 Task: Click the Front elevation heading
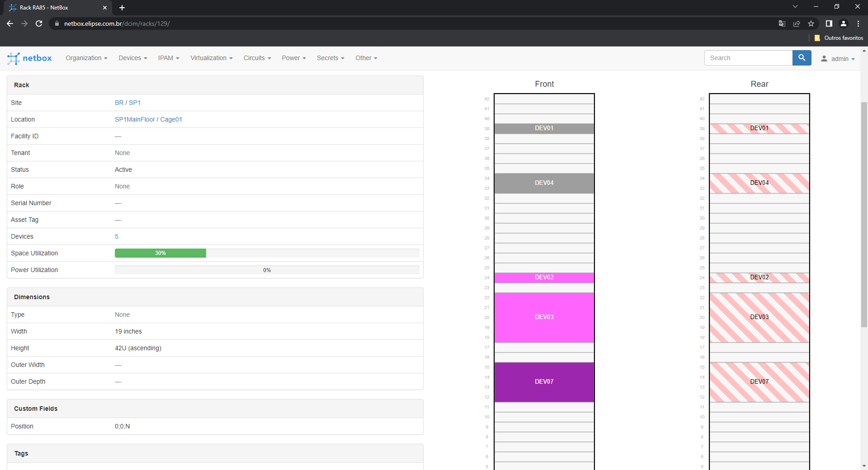point(544,84)
